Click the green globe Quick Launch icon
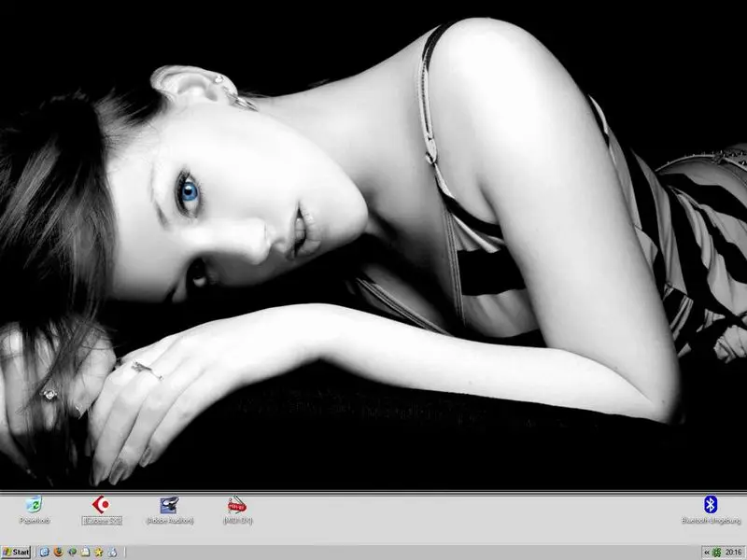The image size is (747, 560). click(x=71, y=553)
